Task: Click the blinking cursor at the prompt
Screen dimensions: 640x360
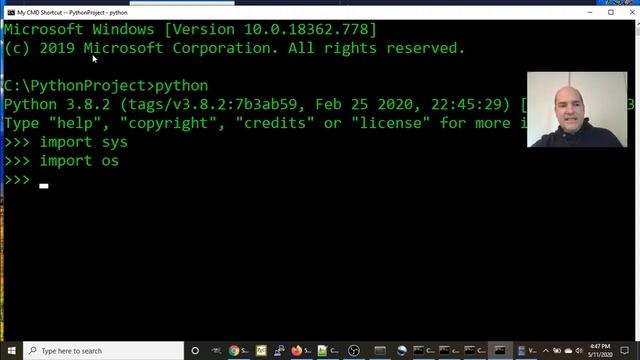Action: click(x=44, y=186)
